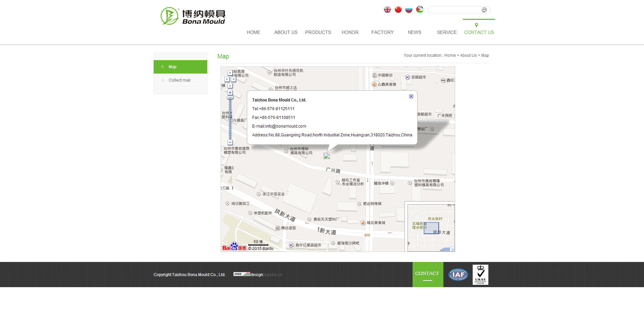The image size is (644, 310).
Task: Click the map zoom level slider handle
Action: tap(230, 98)
